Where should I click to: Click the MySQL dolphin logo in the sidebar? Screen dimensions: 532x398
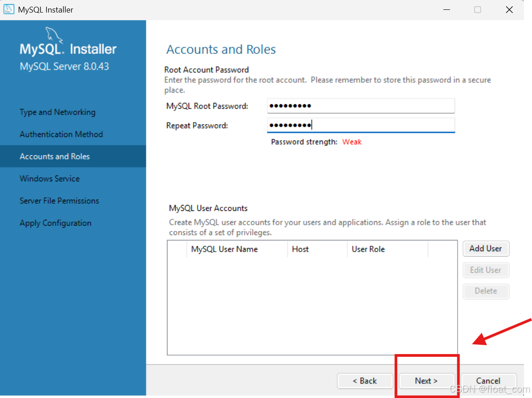tap(54, 35)
